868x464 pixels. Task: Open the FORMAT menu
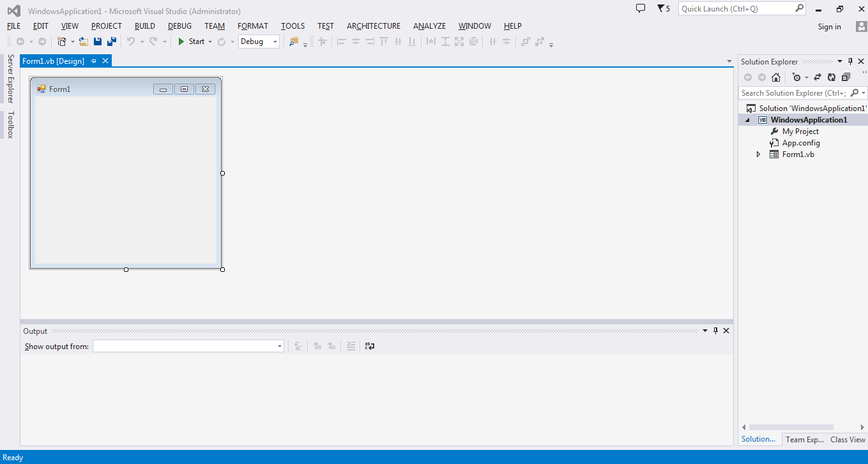click(x=253, y=26)
